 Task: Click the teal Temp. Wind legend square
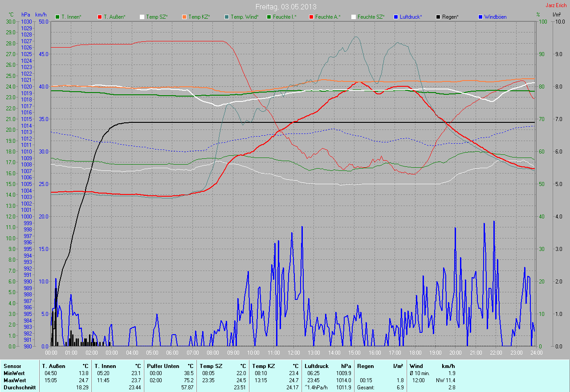[x=227, y=17]
